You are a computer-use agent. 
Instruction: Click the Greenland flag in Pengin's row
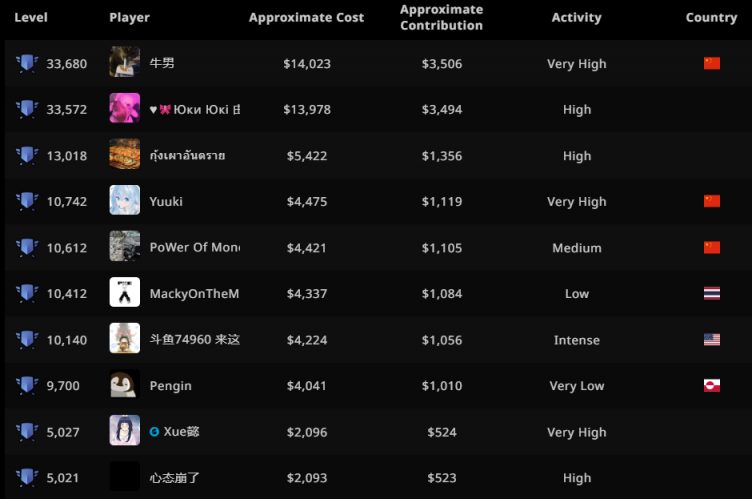coord(712,386)
